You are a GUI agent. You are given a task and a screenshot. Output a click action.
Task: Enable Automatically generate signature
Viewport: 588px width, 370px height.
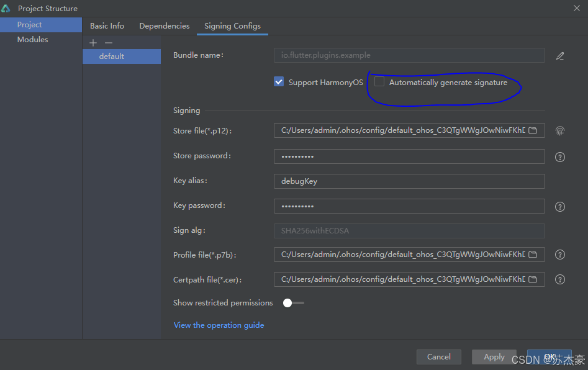click(x=379, y=82)
